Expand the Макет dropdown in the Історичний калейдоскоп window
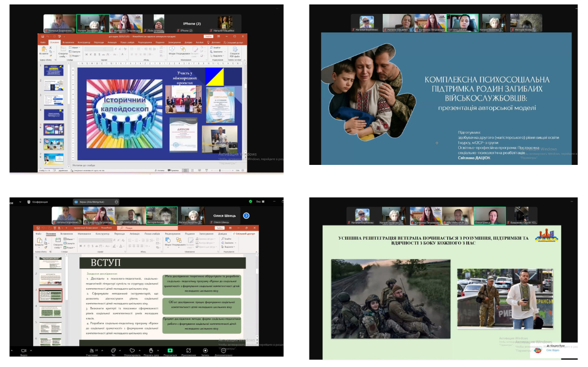The height and width of the screenshot is (367, 588). (x=75, y=48)
